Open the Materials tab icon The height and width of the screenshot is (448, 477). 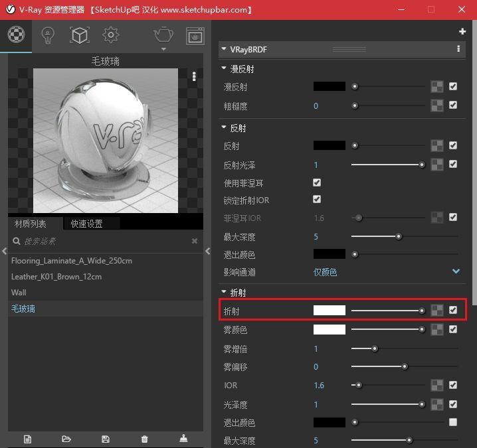[16, 35]
